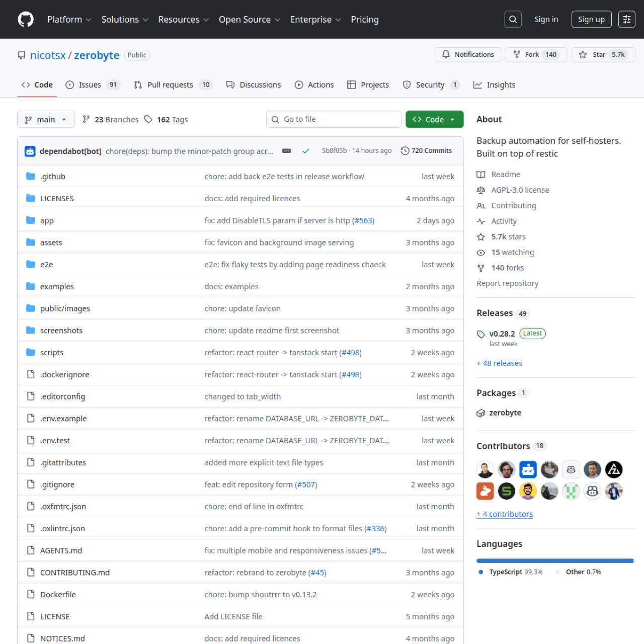644x644 pixels.
Task: Click the zerobyte package entry
Action: click(505, 412)
